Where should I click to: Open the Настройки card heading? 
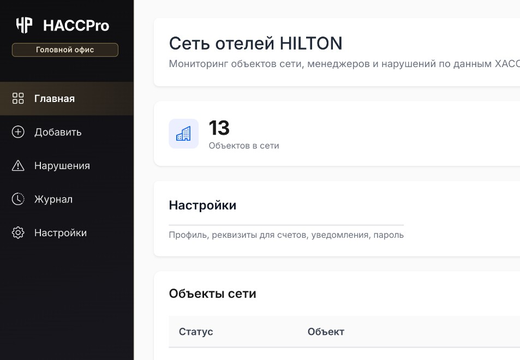[x=203, y=205]
